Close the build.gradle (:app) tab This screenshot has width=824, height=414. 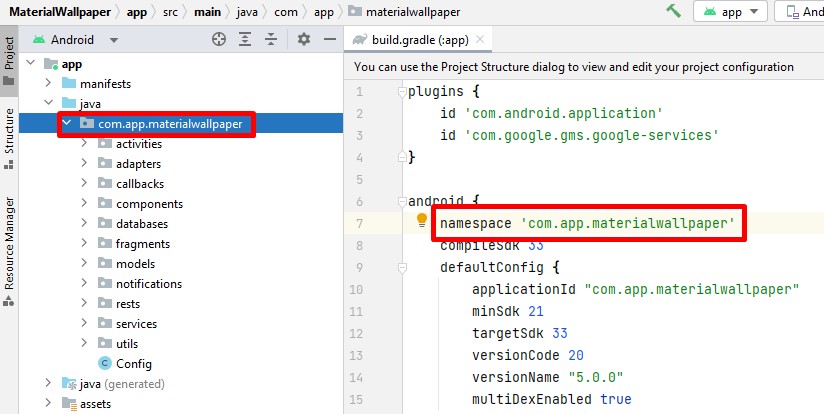point(482,40)
